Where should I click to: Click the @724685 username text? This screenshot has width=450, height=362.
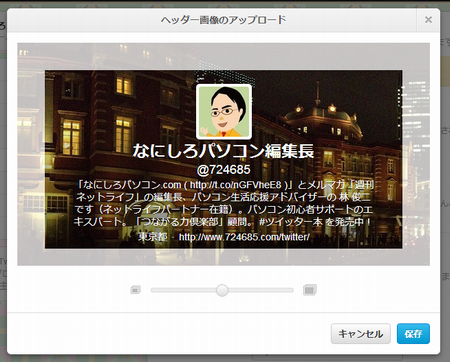coord(223,170)
